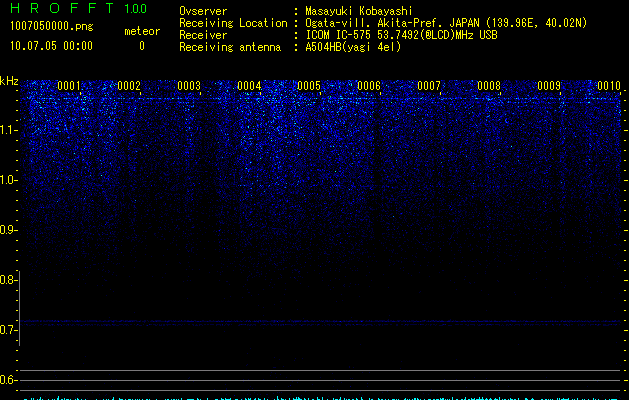Click the HROFFT title text
Viewport: 629px width, 400px height.
(61, 8)
